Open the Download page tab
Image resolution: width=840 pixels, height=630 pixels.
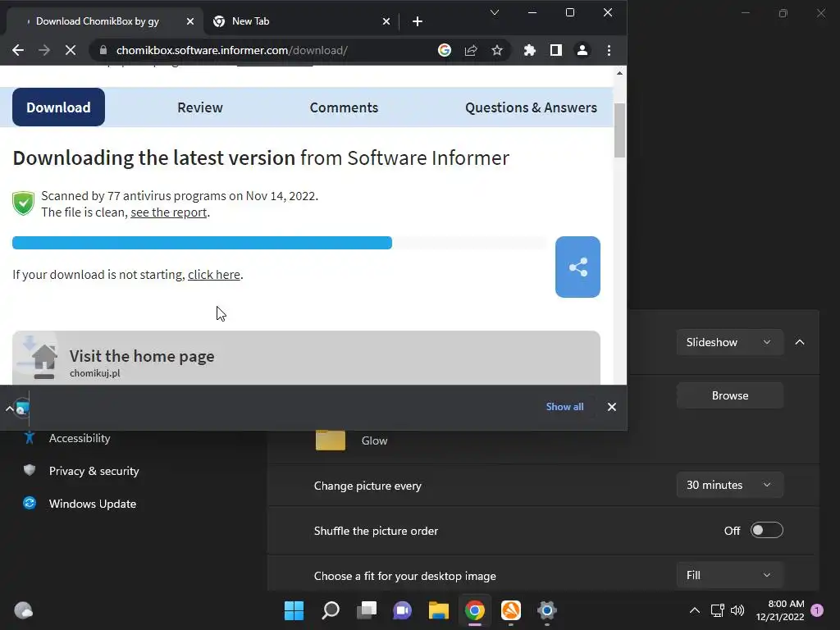(x=58, y=107)
